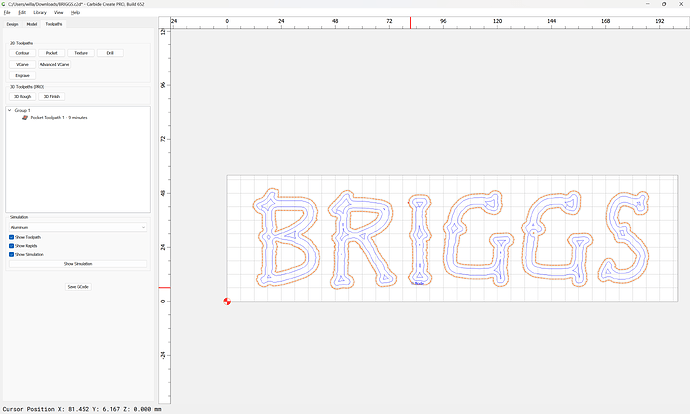
Task: Open the Aluminum material dropdown
Action: (78, 227)
